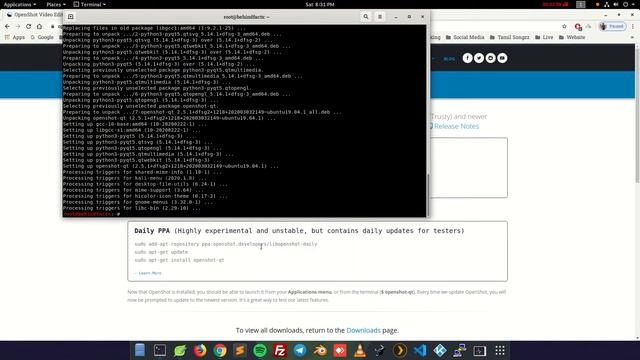Open the Website bookmarks folder

point(571,37)
